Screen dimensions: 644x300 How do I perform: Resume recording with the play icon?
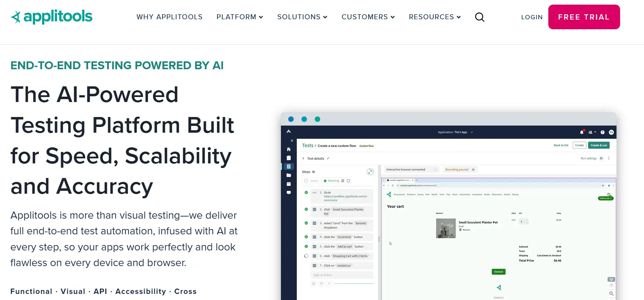coord(474,169)
